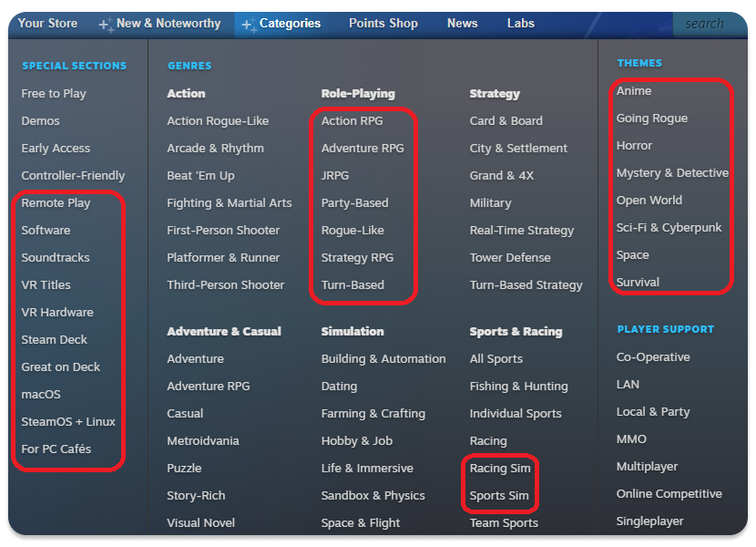Image resolution: width=756 pixels, height=547 pixels.
Task: Browse the Sci-Fi & Cyberpunk theme
Action: tap(669, 227)
